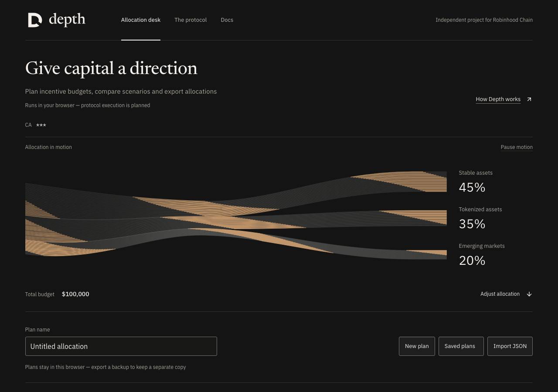Click the Stable assets 45% value

tap(472, 187)
